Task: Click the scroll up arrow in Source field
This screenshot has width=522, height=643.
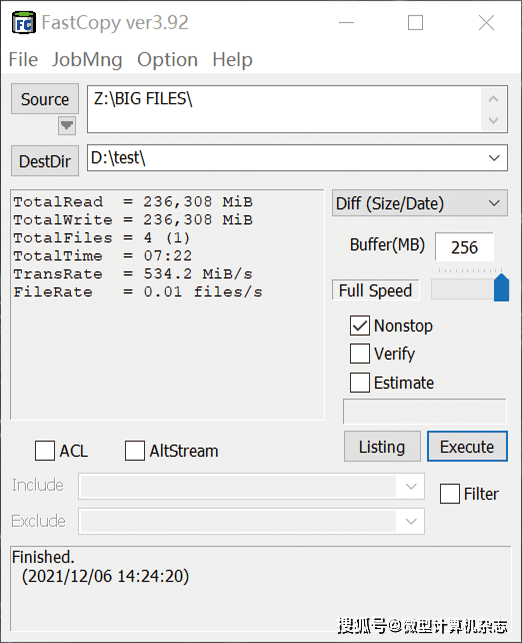Action: pyautogui.click(x=494, y=99)
